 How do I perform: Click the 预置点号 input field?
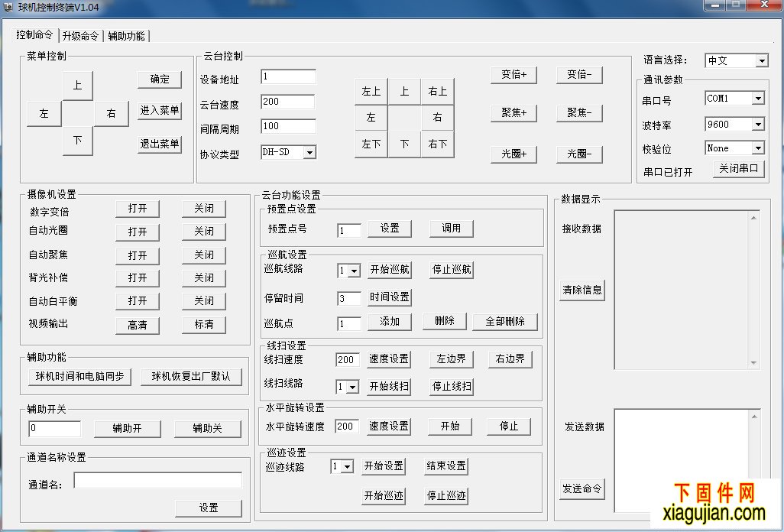coord(349,231)
